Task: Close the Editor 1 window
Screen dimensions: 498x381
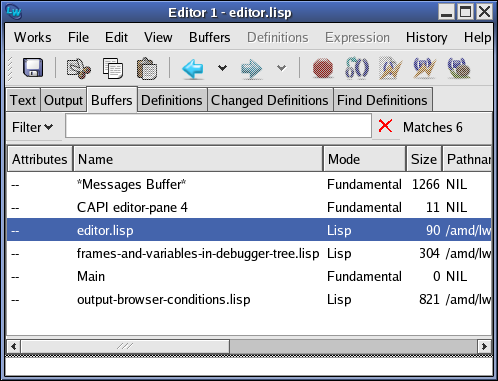Action: click(484, 12)
